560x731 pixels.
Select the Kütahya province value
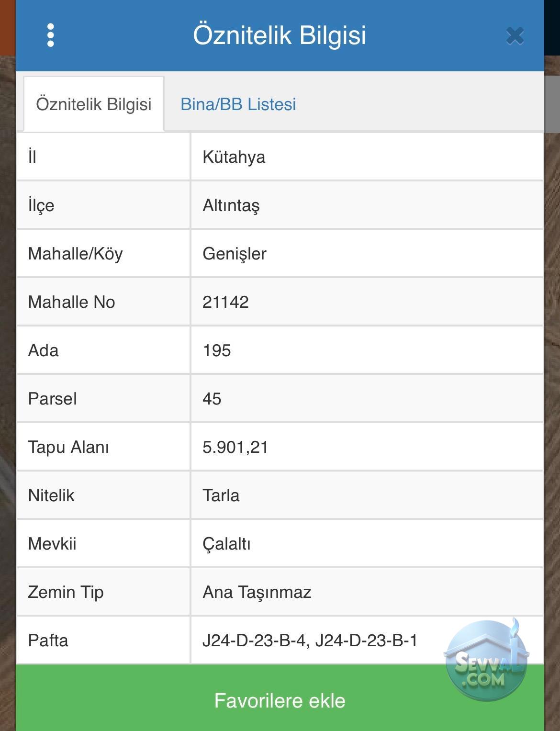234,157
